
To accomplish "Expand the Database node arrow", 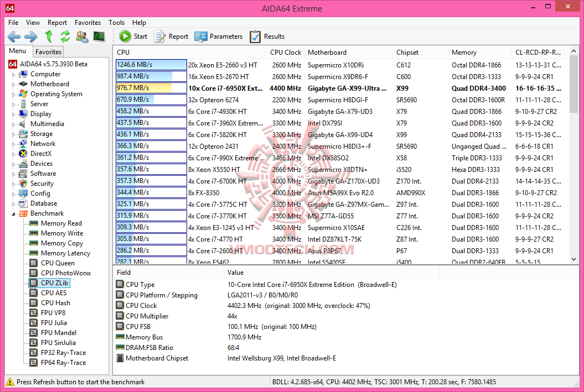I will pyautogui.click(x=14, y=204).
